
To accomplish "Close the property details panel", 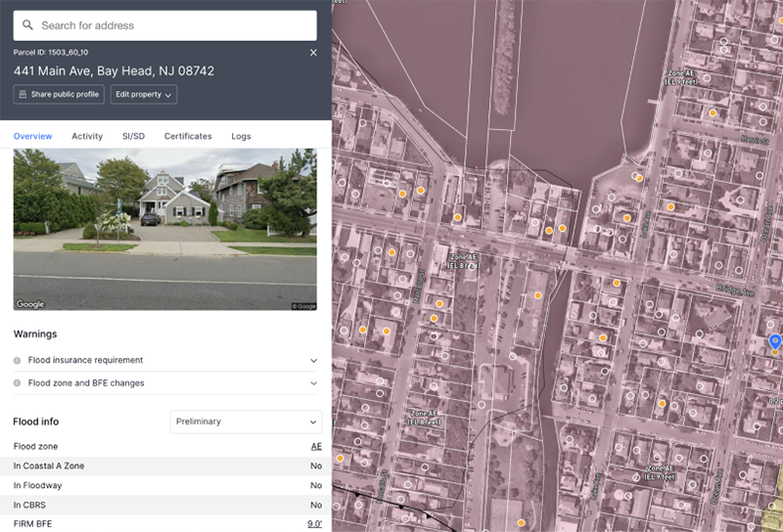I will 313,53.
